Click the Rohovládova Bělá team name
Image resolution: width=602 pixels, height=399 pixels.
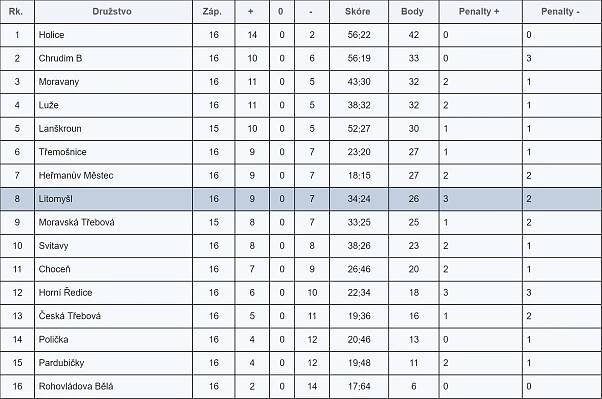tap(76, 386)
